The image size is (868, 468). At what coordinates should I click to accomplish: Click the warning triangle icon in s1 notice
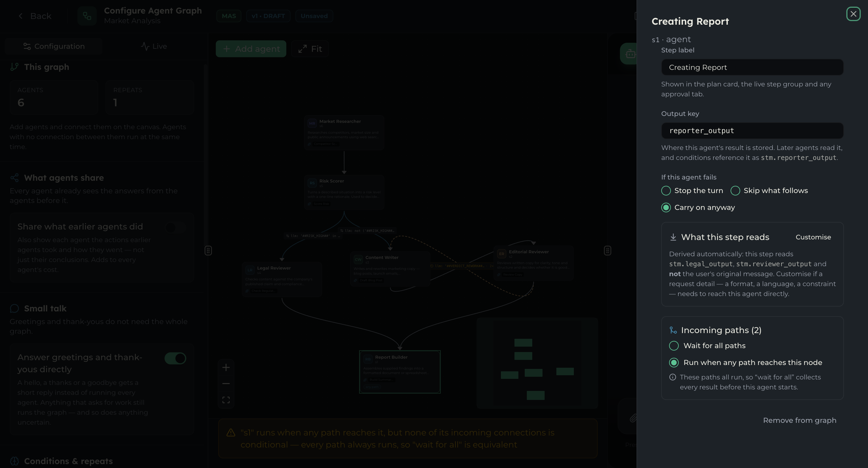[231, 432]
